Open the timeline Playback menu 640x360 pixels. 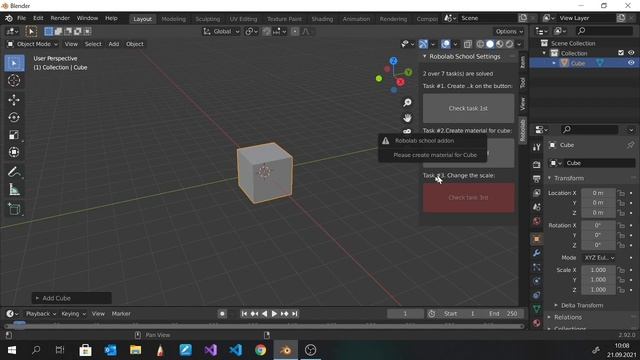[40, 314]
